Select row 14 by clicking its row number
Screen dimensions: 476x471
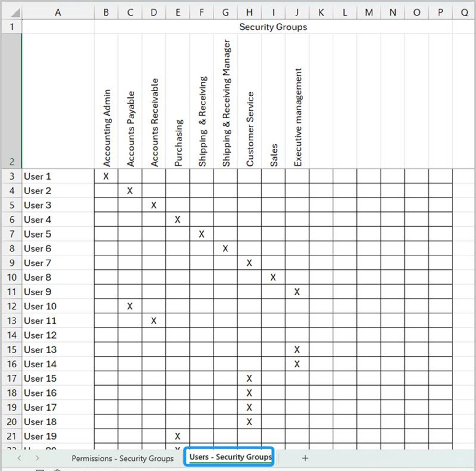point(12,335)
